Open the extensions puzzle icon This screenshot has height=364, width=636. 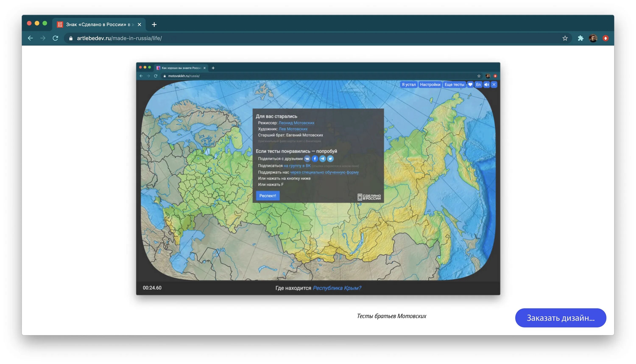(580, 38)
